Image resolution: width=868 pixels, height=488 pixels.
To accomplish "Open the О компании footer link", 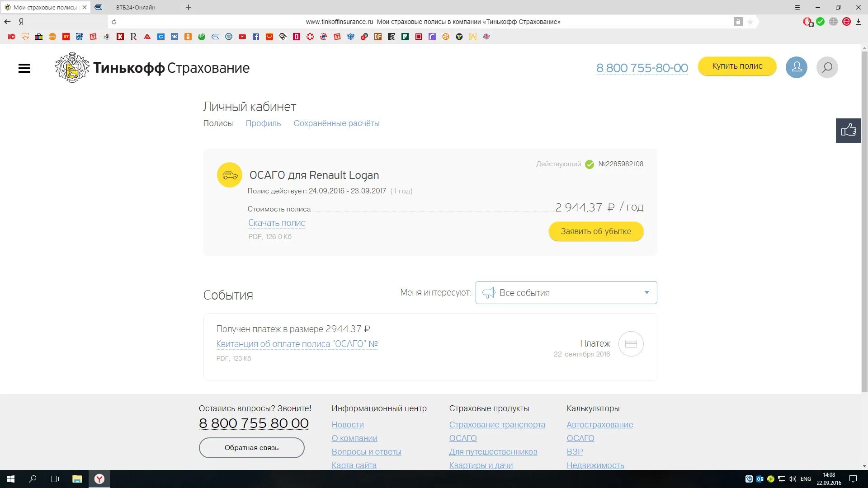I will coord(354,438).
